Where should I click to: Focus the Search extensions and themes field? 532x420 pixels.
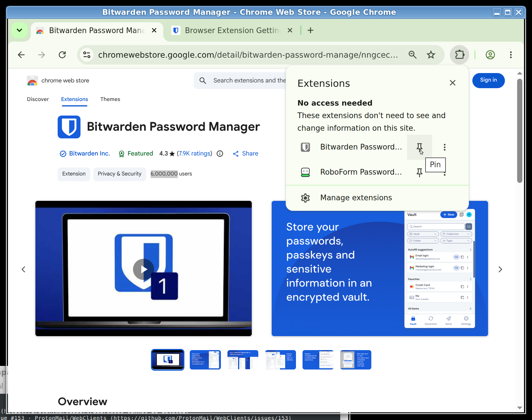point(249,81)
